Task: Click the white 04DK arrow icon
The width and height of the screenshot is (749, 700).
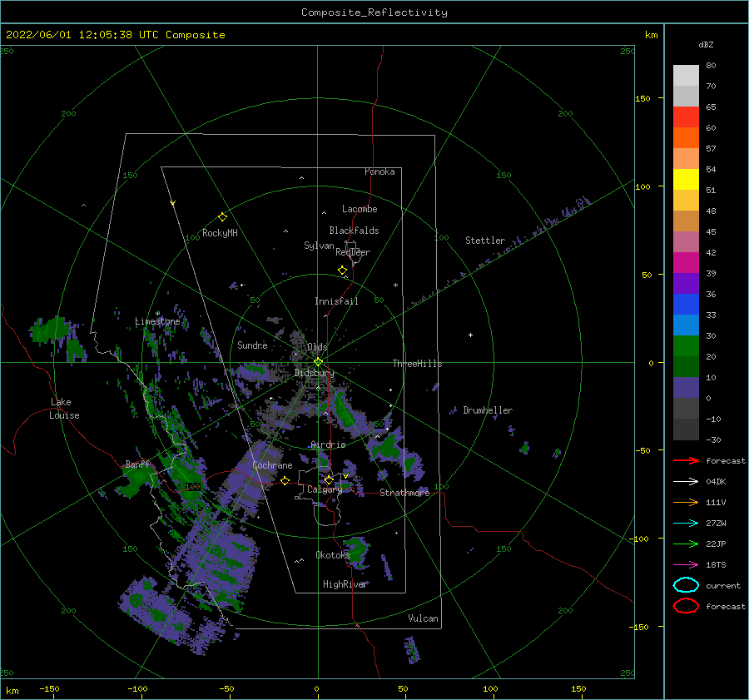Action: pyautogui.click(x=686, y=481)
